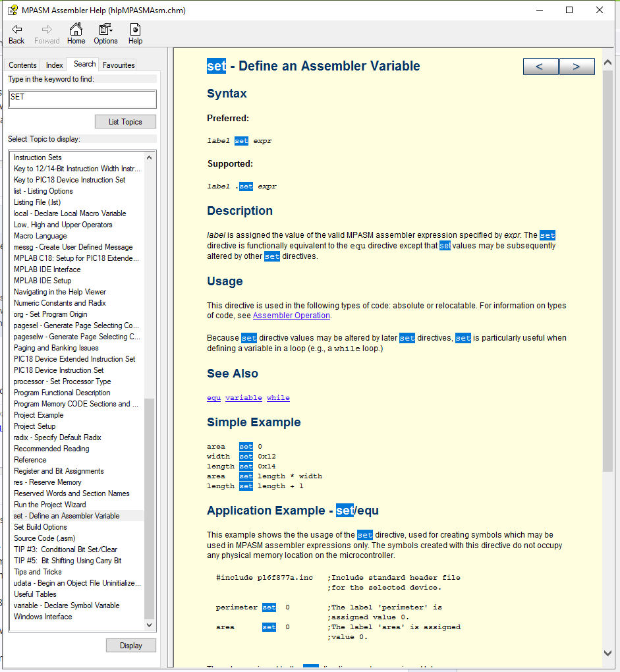
Task: Select 'PIC18 Device Extended Instruction Set'
Action: coord(74,358)
